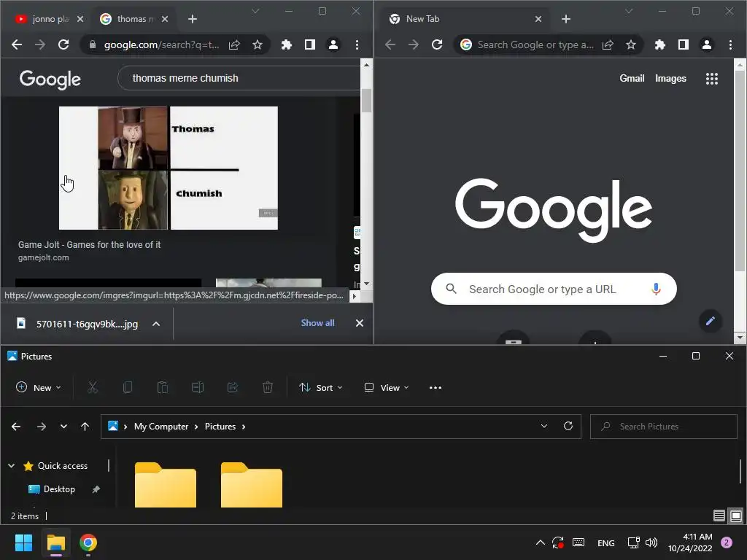Open the options arrow for the downloaded jpg file
This screenshot has width=747, height=560.
(x=156, y=324)
